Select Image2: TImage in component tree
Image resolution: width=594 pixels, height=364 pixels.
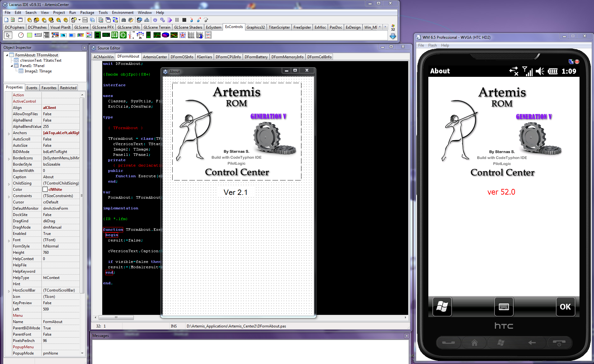click(38, 71)
